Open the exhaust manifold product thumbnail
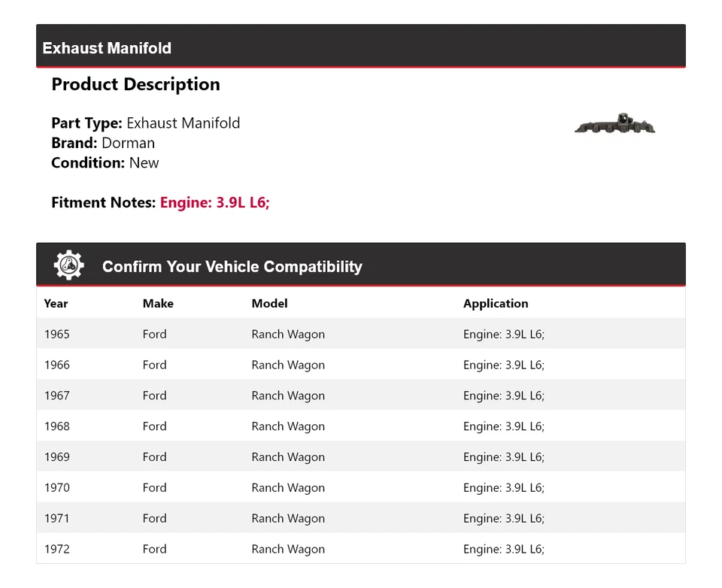 point(614,124)
